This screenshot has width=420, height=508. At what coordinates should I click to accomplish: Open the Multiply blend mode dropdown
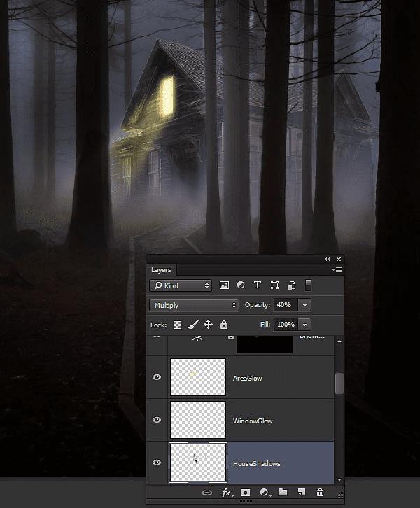[194, 305]
